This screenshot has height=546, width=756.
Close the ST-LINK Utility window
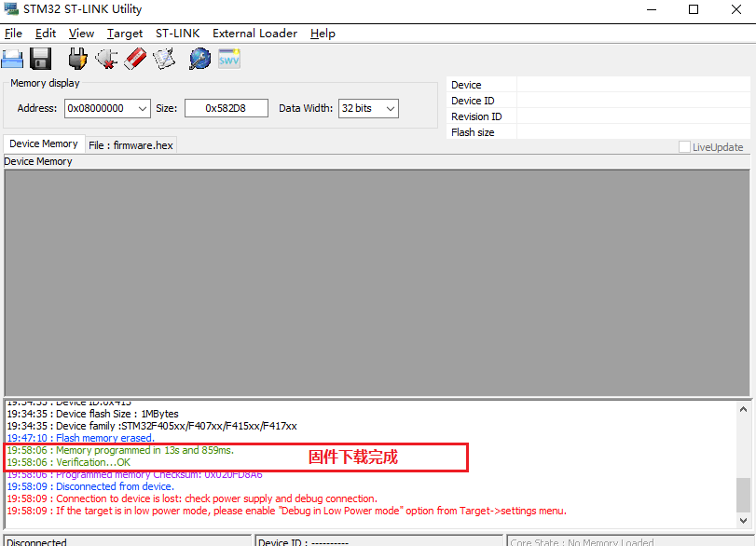[x=735, y=9]
